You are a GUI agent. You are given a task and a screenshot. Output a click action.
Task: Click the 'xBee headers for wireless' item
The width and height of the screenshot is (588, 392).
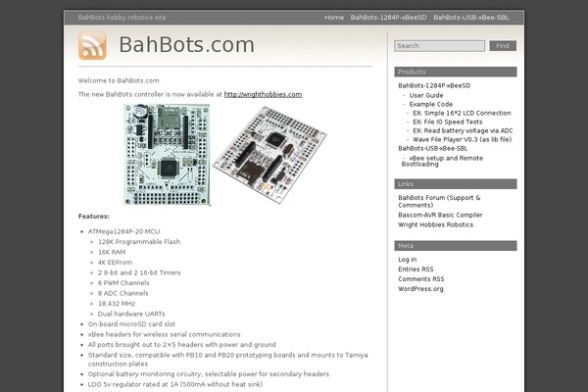coord(165,334)
